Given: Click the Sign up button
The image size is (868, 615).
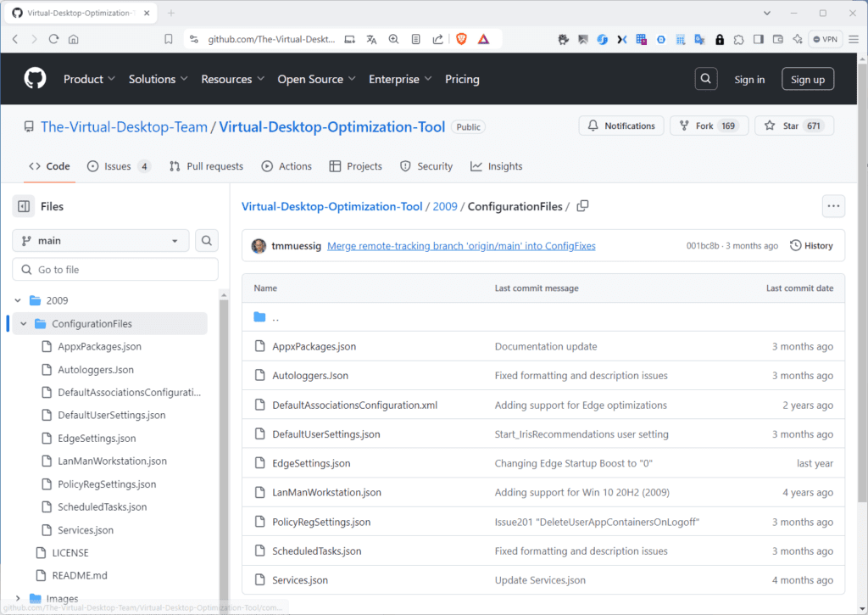Looking at the screenshot, I should [x=808, y=79].
